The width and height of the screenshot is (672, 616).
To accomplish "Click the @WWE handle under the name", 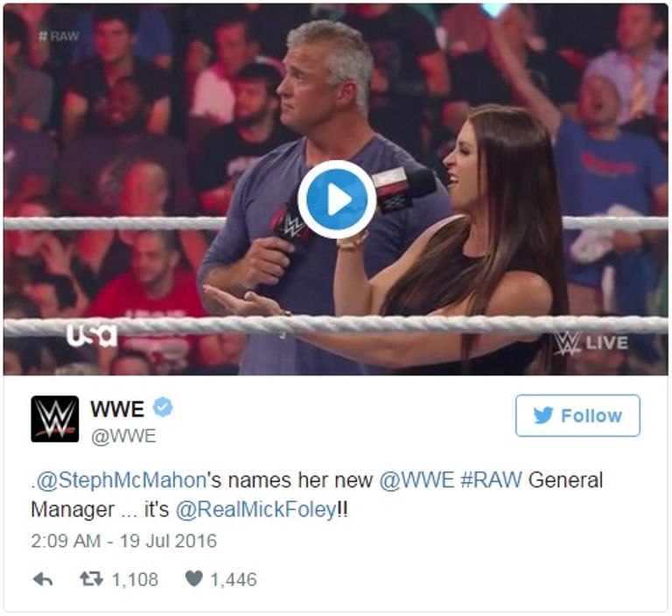I will click(123, 437).
